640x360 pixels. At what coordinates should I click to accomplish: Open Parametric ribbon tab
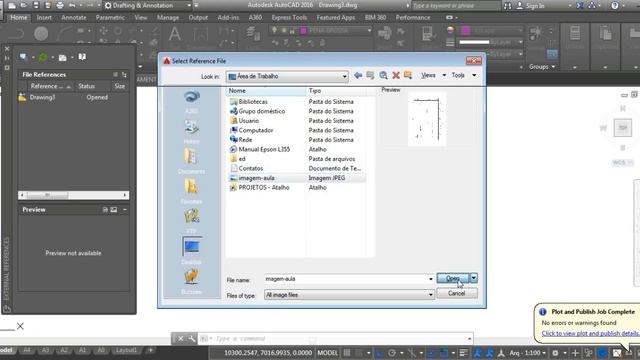tap(110, 18)
